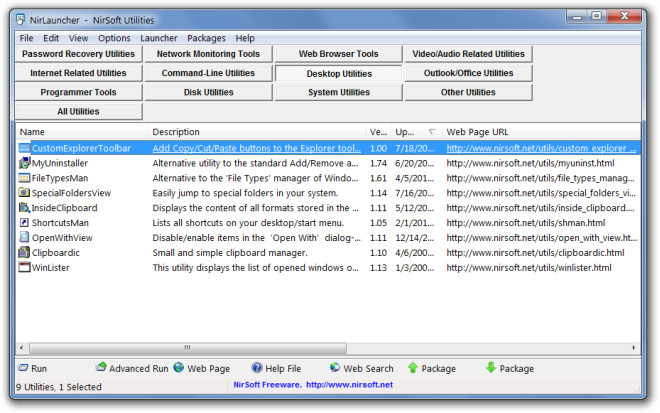Click the Run toolbar icon
The image size is (660, 413).
coord(23,368)
